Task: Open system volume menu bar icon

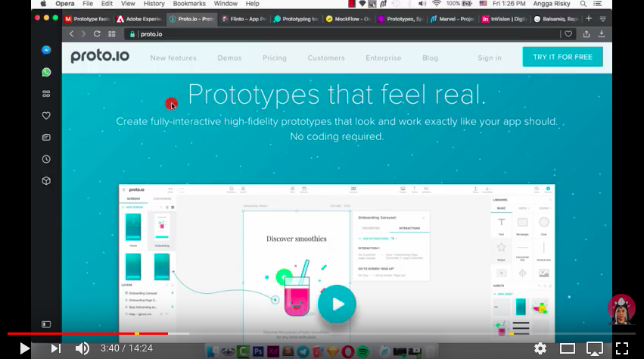Action: (x=422, y=4)
